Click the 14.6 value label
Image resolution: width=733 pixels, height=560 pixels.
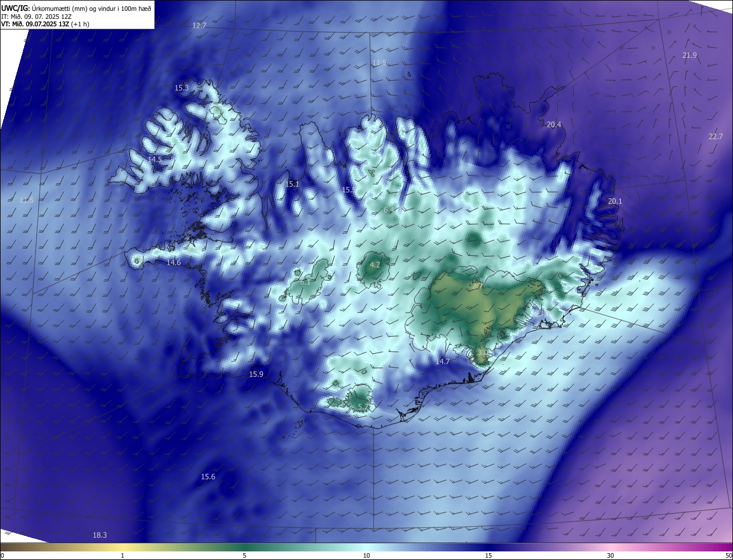[174, 263]
